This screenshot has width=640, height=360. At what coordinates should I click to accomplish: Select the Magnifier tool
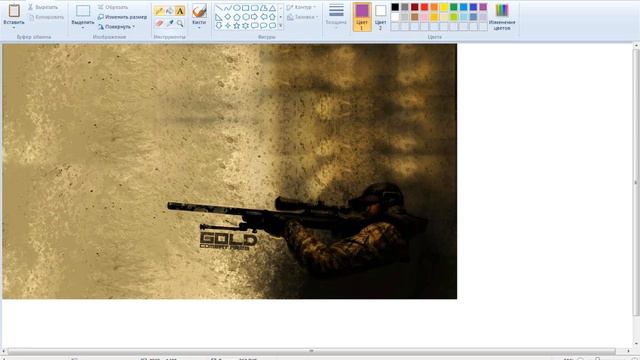click(x=180, y=24)
